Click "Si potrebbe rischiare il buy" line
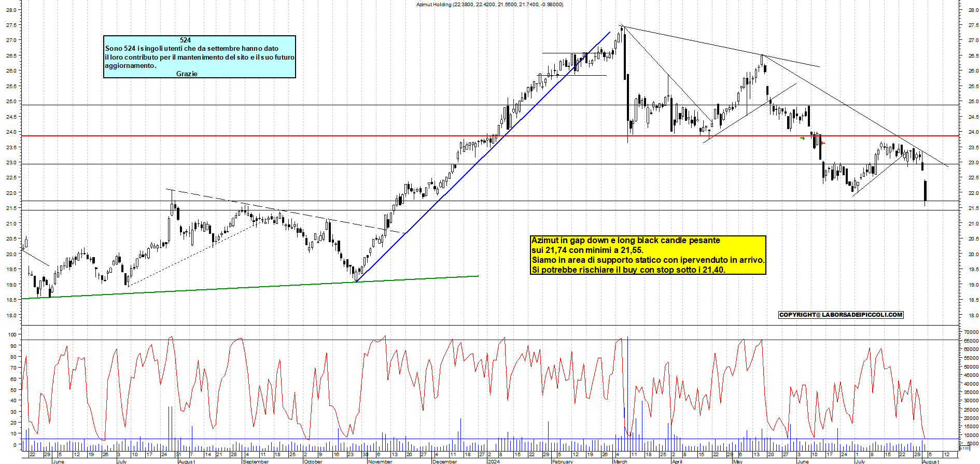The height and width of the screenshot is (464, 980). click(628, 270)
